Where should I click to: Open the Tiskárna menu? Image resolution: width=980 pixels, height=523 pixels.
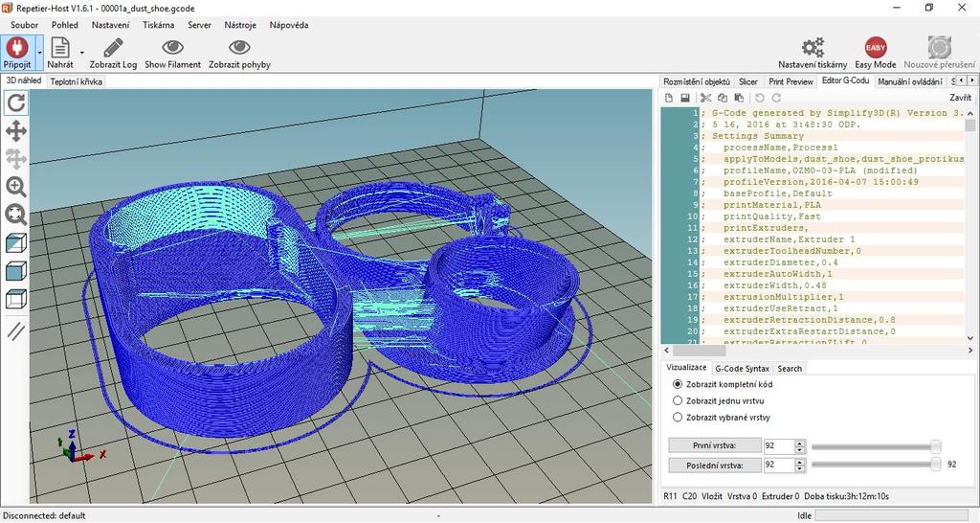click(158, 25)
